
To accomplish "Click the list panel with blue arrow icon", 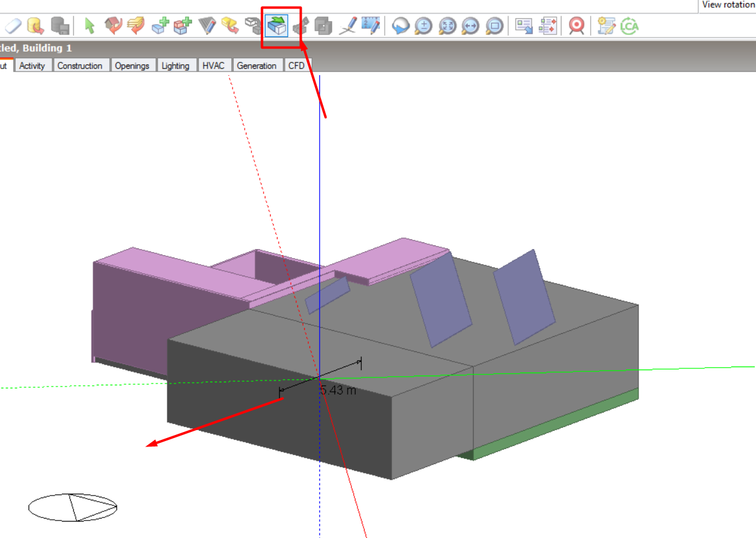I will pyautogui.click(x=524, y=26).
